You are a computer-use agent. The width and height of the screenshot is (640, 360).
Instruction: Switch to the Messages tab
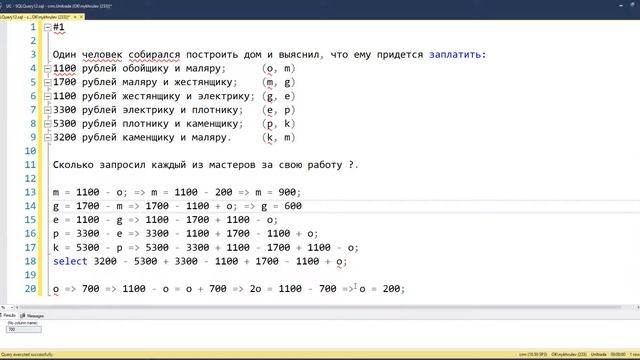[x=32, y=316]
